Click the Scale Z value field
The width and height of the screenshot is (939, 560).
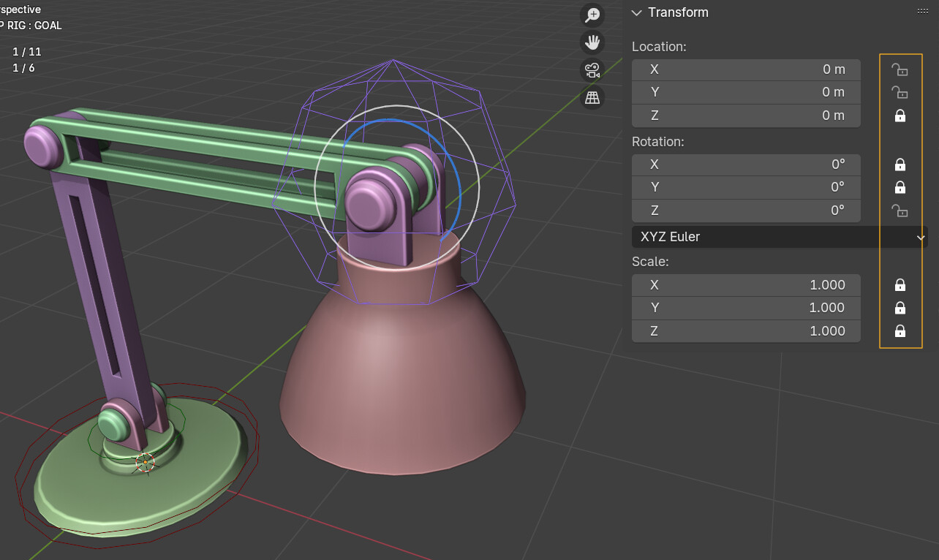pyautogui.click(x=746, y=331)
